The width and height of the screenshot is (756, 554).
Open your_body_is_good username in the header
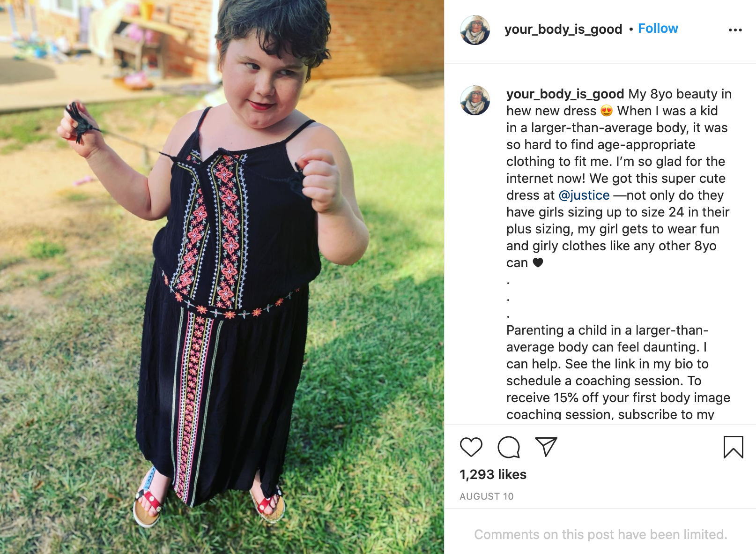click(x=563, y=29)
